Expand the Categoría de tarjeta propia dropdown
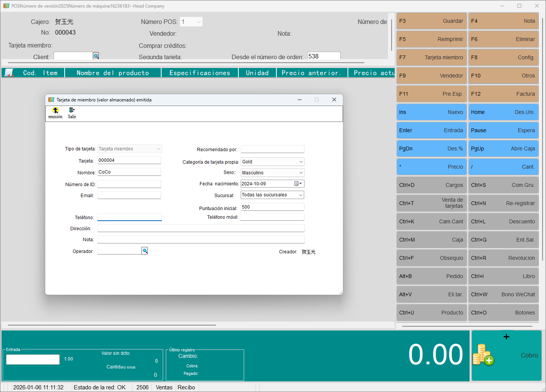The image size is (546, 392). [x=301, y=162]
